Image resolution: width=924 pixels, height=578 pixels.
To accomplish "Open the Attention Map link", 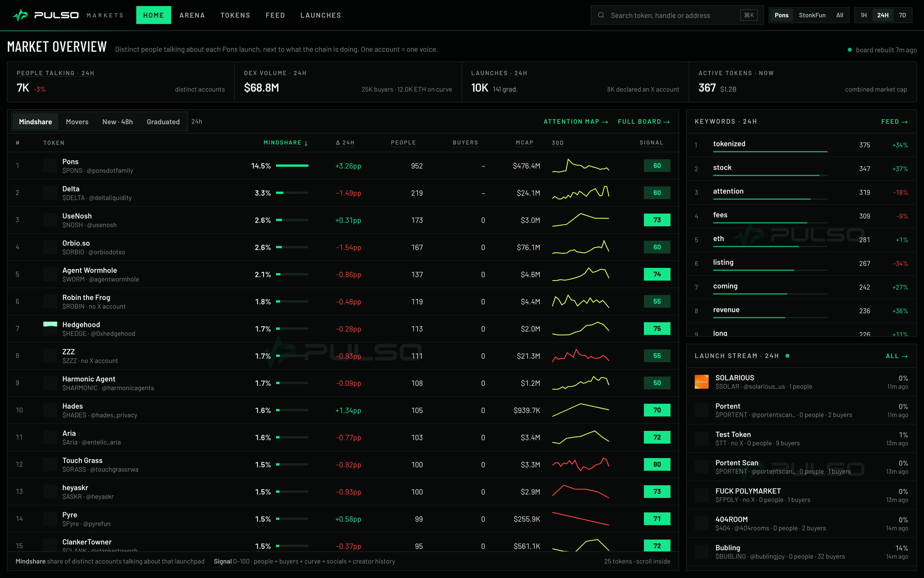I will point(576,122).
